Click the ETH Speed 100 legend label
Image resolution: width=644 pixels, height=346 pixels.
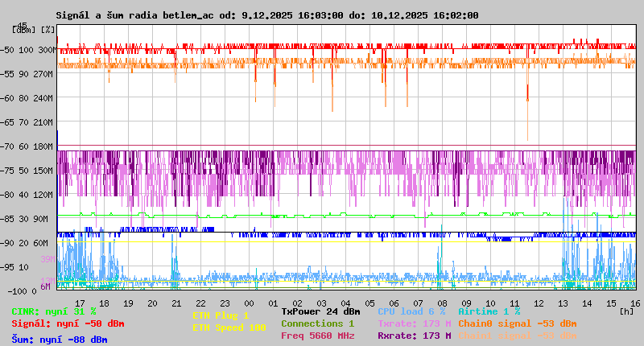click(x=229, y=327)
